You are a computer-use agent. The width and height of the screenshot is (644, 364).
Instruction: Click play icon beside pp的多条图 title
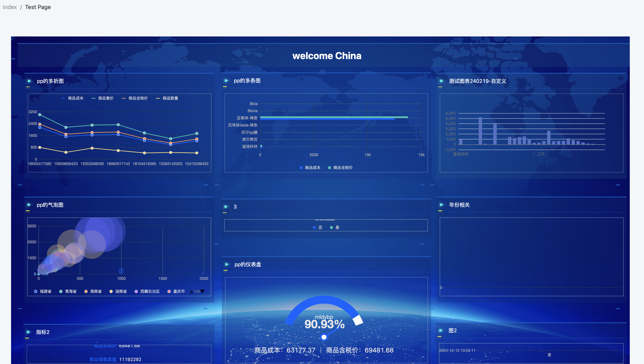click(x=226, y=81)
